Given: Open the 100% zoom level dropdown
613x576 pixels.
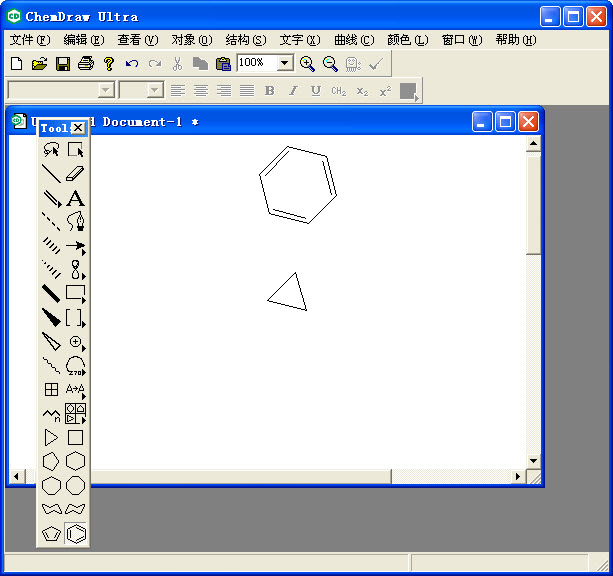Looking at the screenshot, I should (x=285, y=63).
